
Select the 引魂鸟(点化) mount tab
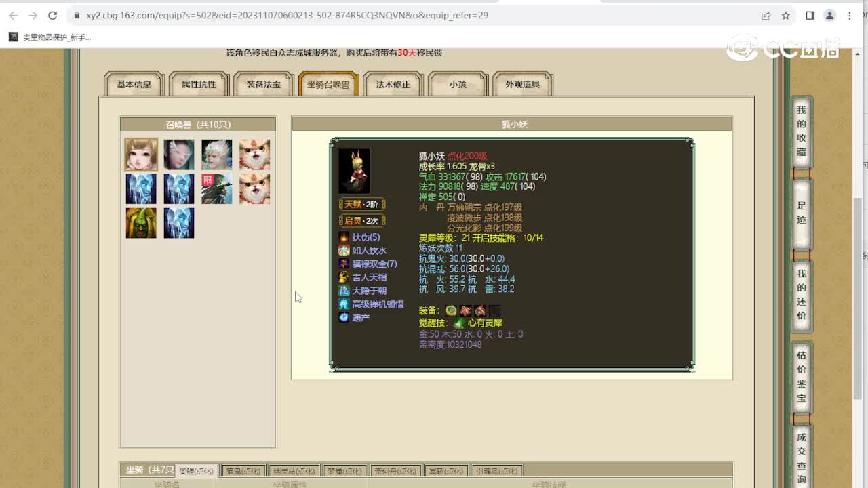pyautogui.click(x=497, y=471)
